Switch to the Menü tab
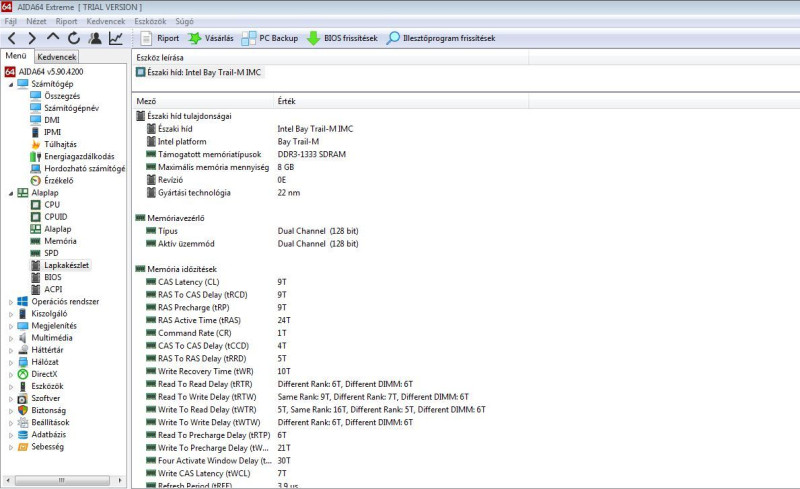The image size is (800, 489). [x=16, y=56]
